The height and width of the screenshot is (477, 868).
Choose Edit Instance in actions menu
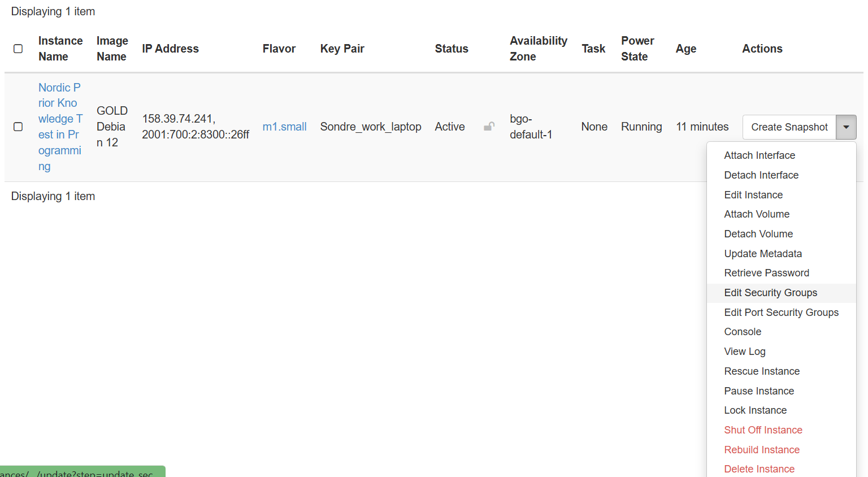(x=753, y=195)
